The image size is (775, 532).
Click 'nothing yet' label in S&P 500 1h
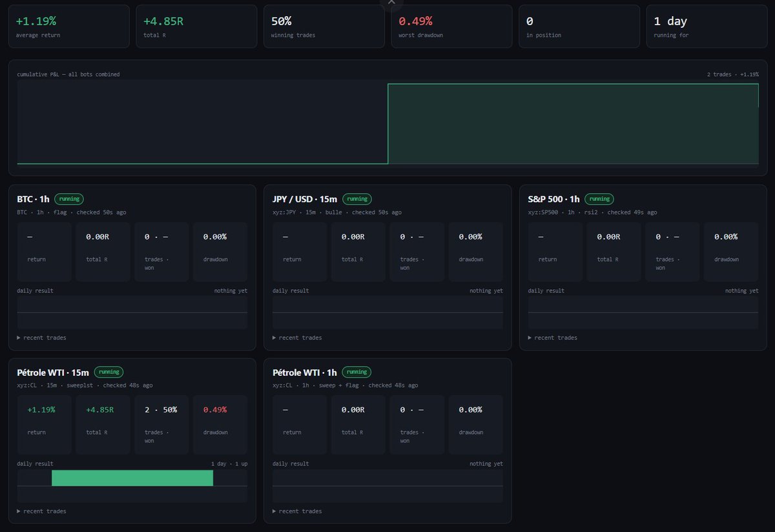[x=741, y=291]
